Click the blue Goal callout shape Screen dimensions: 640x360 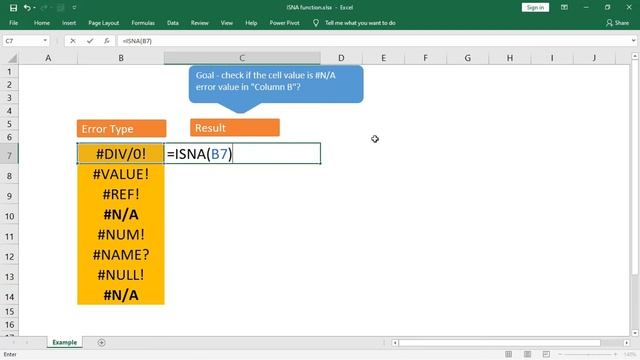coord(276,84)
